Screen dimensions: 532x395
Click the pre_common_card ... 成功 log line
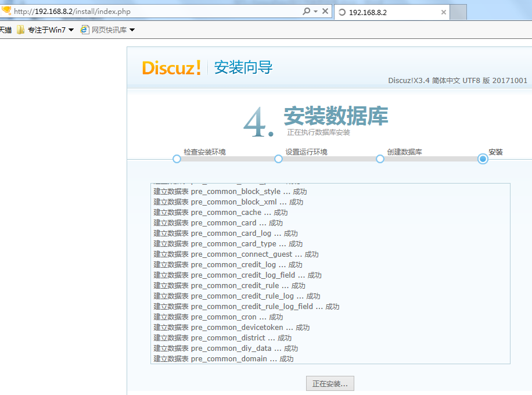tap(218, 223)
